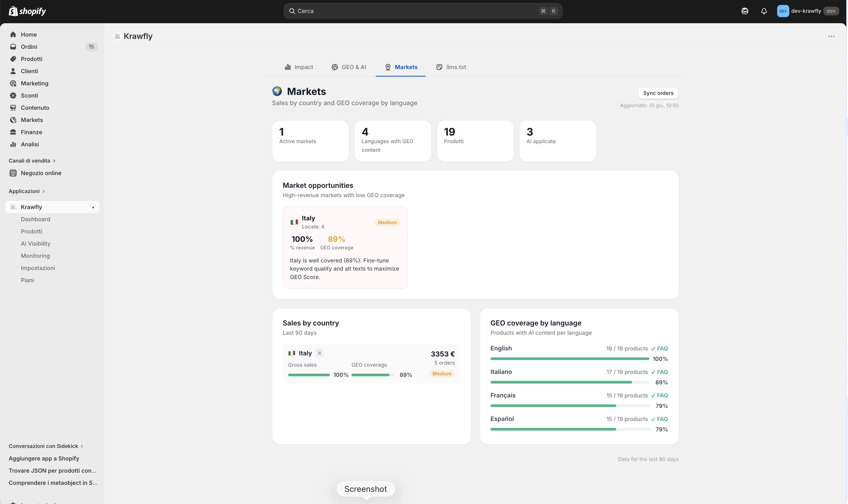Click the Negozio online store icon
The height and width of the screenshot is (504, 848).
[13, 173]
